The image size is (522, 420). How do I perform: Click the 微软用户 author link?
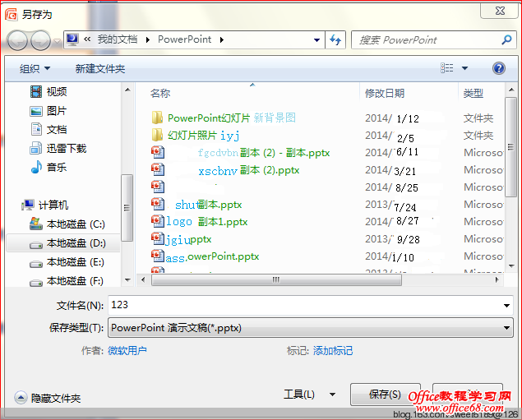pos(127,351)
